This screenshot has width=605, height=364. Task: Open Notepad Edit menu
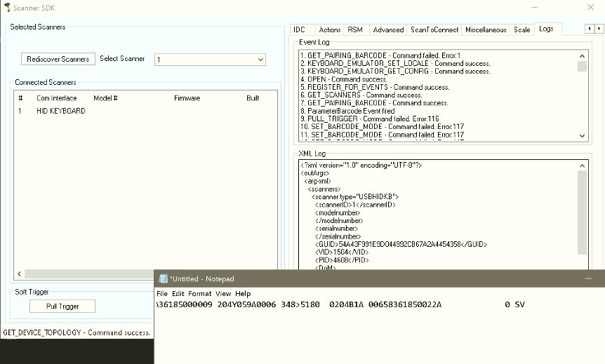pos(178,293)
